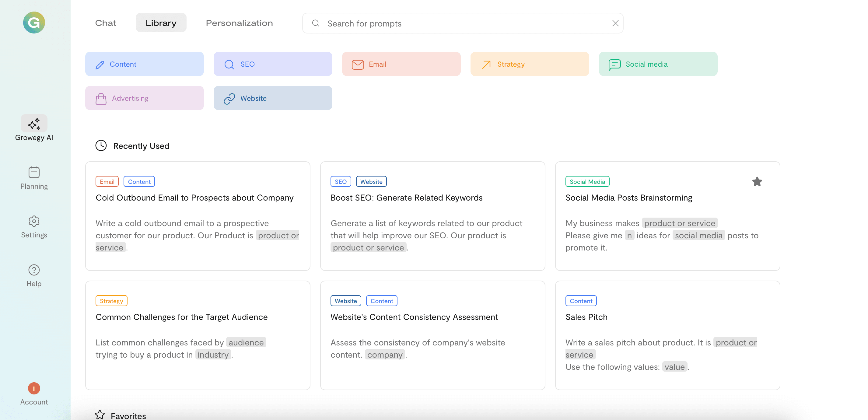868x420 pixels.
Task: Open Website's Content Consistency Assessment prompt
Action: (x=433, y=335)
